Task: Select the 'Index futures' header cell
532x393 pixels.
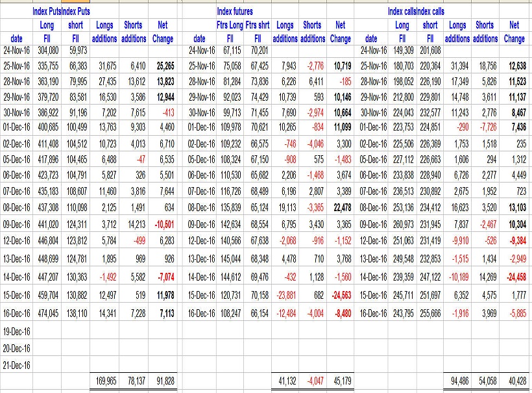Action: coord(235,12)
